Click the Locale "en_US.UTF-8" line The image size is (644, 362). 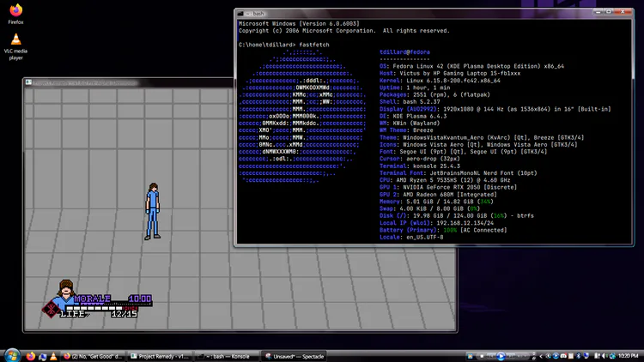pos(411,238)
